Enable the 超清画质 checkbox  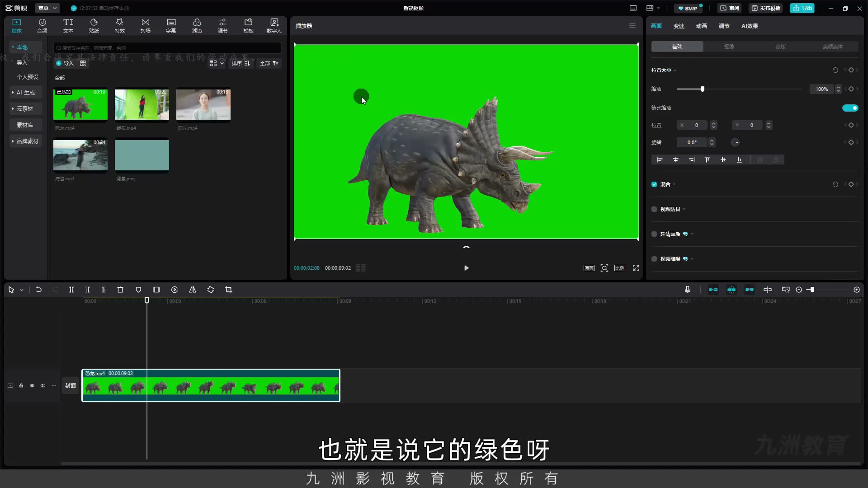(654, 234)
